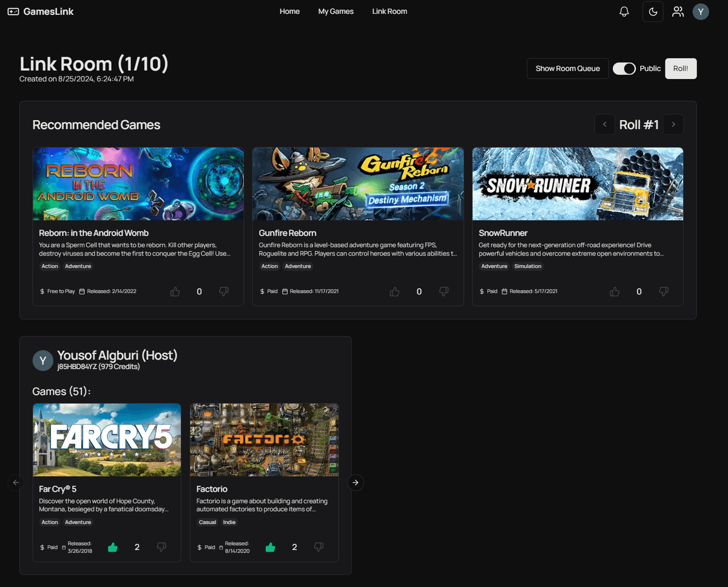Advance to the next roll with the right chevron
This screenshot has height=587, width=728.
[x=673, y=124]
